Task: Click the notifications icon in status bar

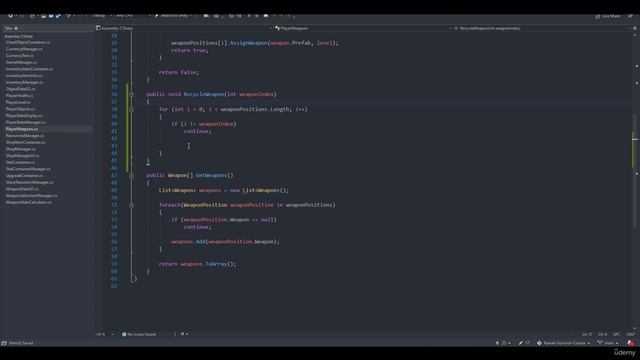Action: point(631,343)
